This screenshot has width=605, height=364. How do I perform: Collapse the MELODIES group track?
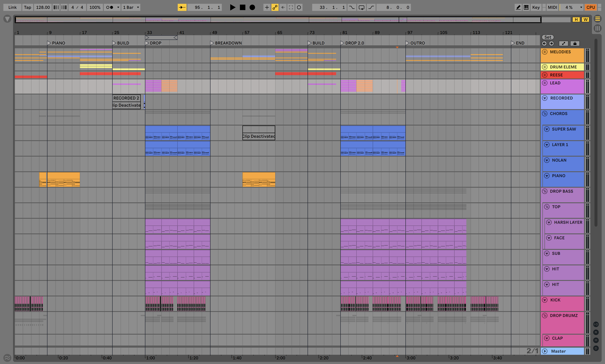point(545,52)
